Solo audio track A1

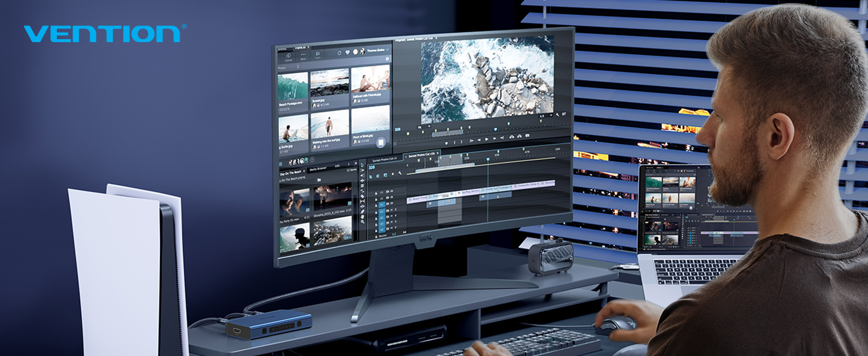(x=395, y=209)
